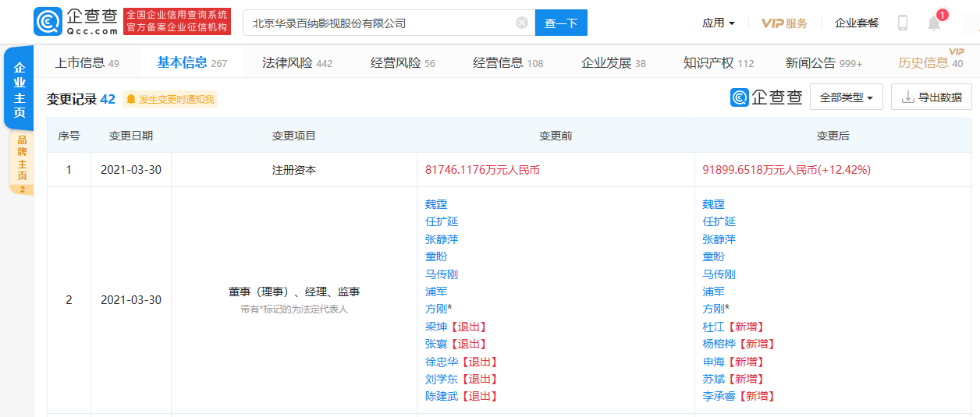
Task: Open 梁坤 marked 退出
Action: 436,327
